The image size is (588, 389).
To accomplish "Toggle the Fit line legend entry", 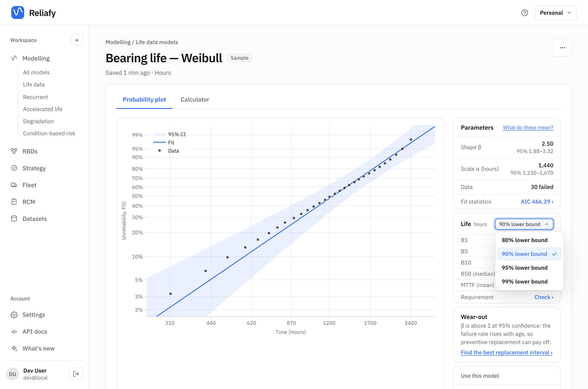I will coord(164,142).
